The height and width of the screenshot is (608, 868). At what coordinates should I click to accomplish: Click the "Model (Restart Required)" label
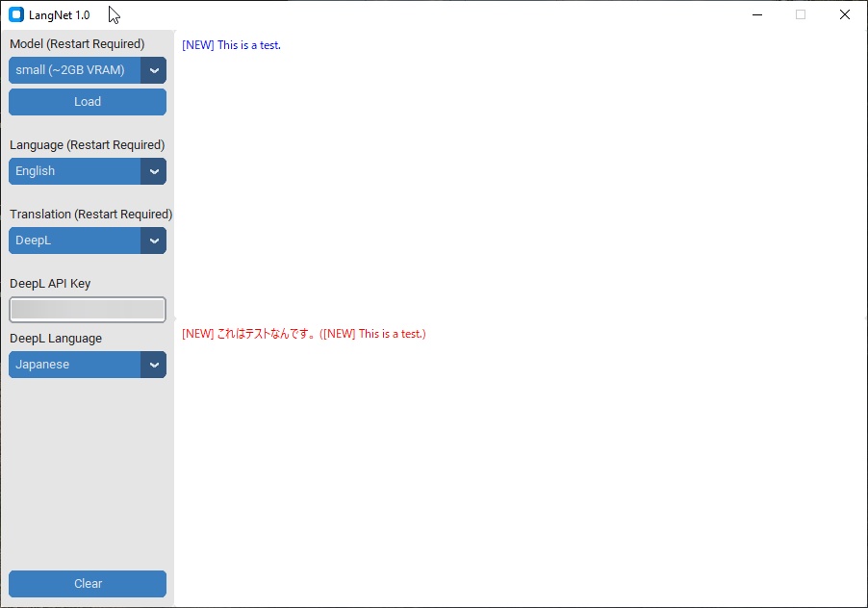tap(77, 43)
